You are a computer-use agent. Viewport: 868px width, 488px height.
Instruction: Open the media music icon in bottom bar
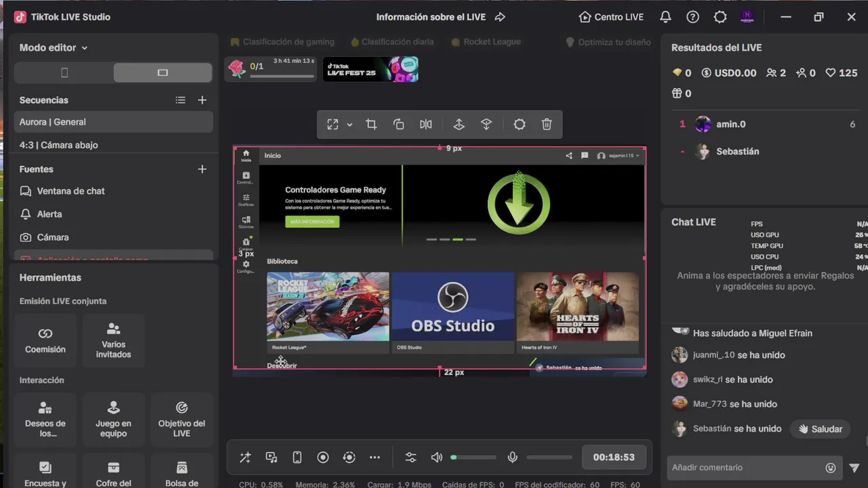(271, 457)
